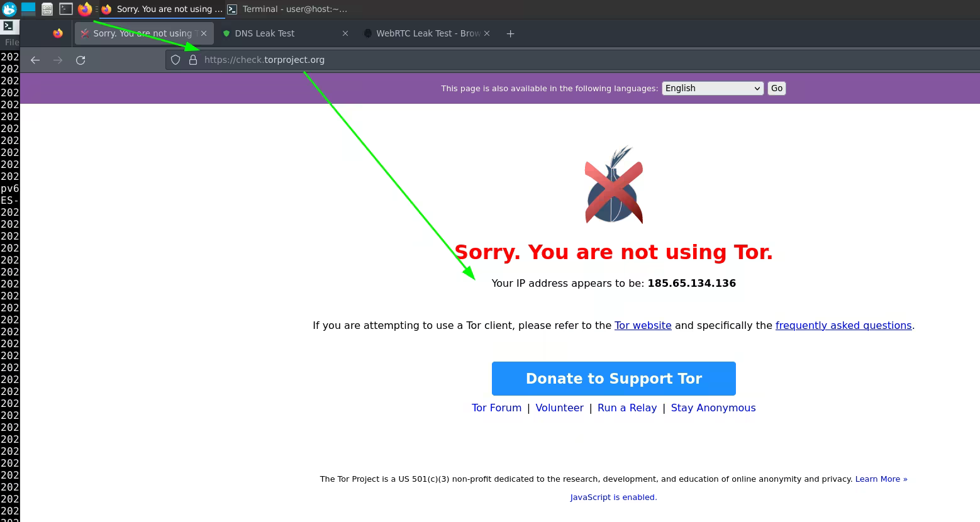Image resolution: width=980 pixels, height=522 pixels.
Task: Switch to Terminal window in taskbar
Action: [287, 9]
